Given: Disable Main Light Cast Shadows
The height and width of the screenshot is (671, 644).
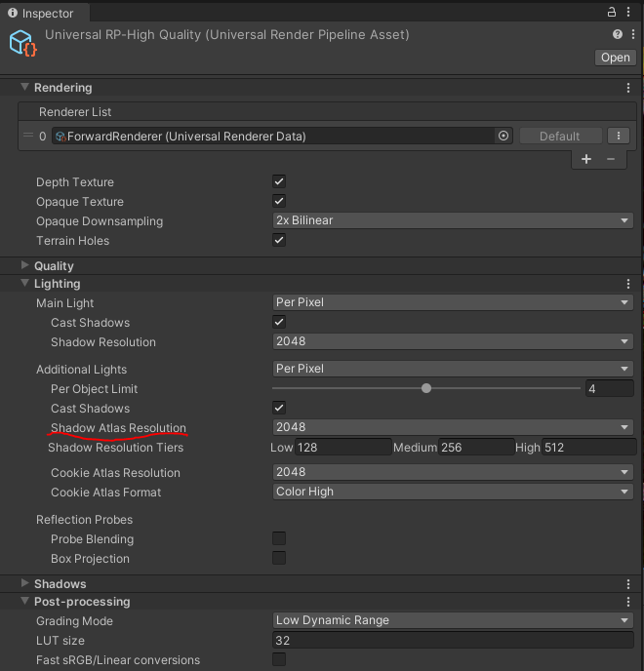Looking at the screenshot, I should [x=279, y=322].
